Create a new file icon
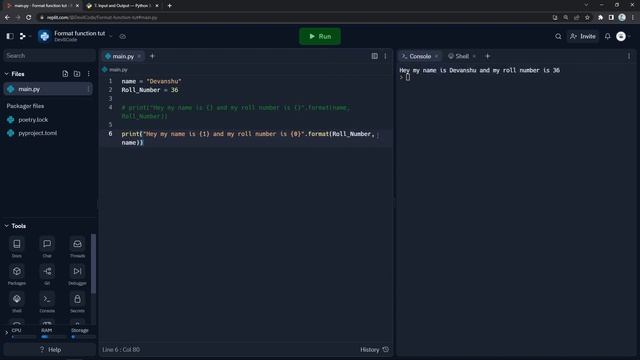Screen dimensions: 640x360 (65, 74)
